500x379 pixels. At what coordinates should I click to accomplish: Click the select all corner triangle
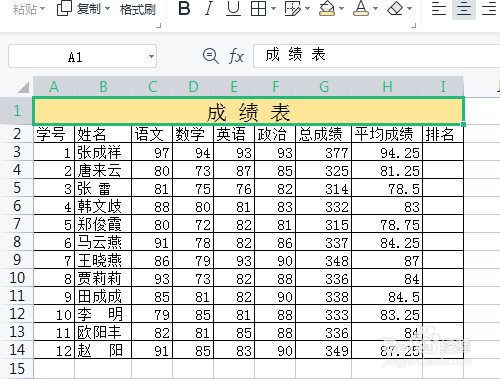(23, 88)
